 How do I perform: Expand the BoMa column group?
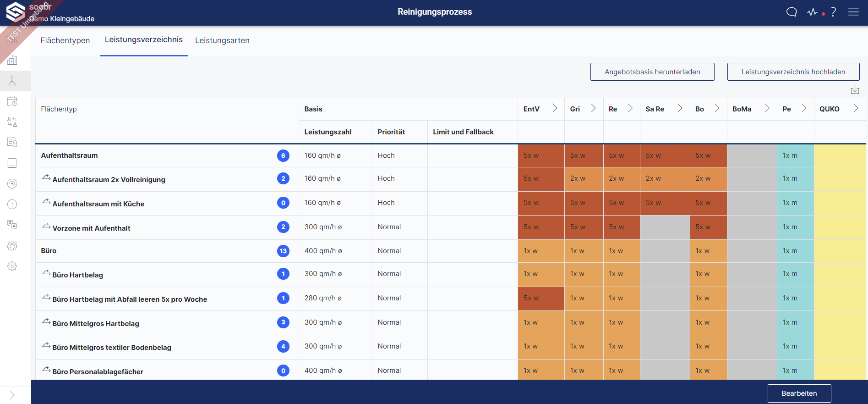(767, 108)
